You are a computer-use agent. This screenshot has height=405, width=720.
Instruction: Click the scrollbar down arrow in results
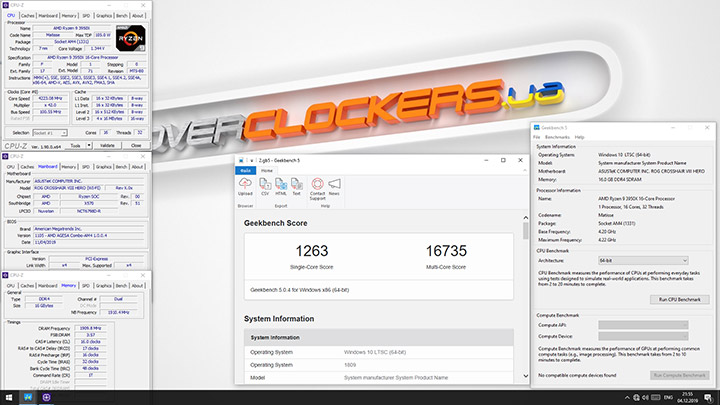[526, 376]
